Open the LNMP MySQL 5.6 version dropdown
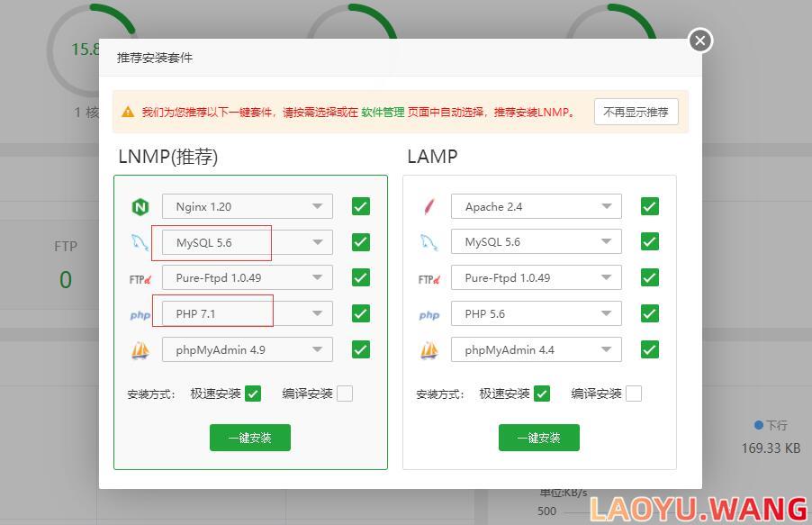The height and width of the screenshot is (525, 812). [x=248, y=242]
